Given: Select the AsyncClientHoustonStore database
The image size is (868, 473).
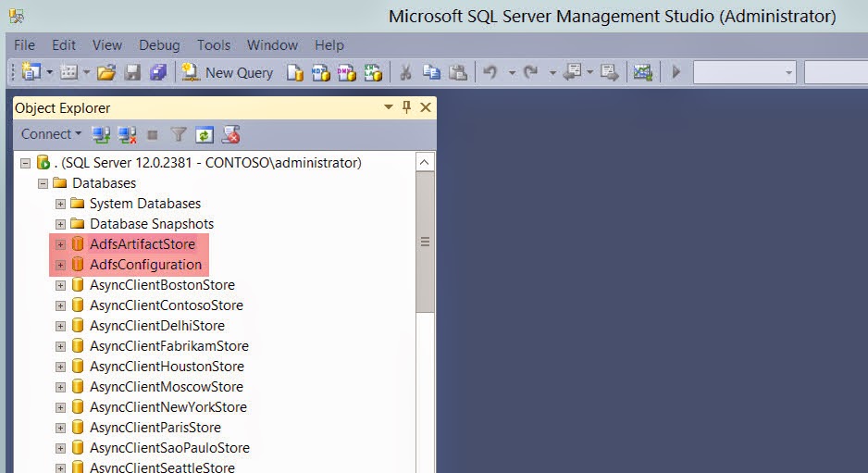Looking at the screenshot, I should pyautogui.click(x=167, y=367).
